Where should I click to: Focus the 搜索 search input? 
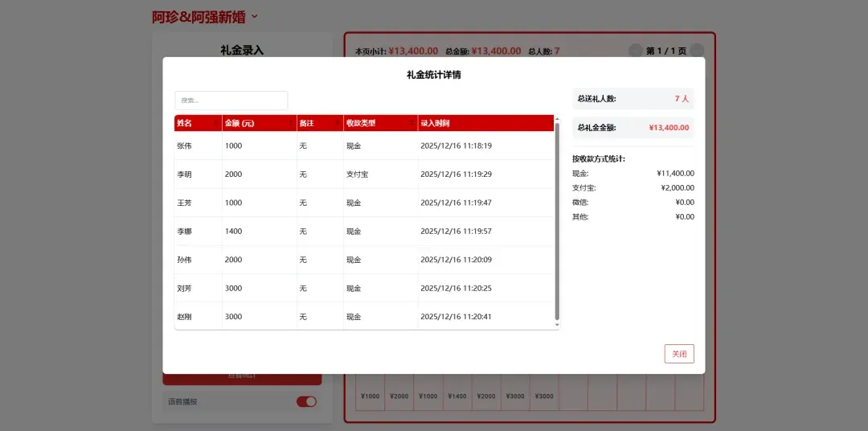tap(231, 101)
